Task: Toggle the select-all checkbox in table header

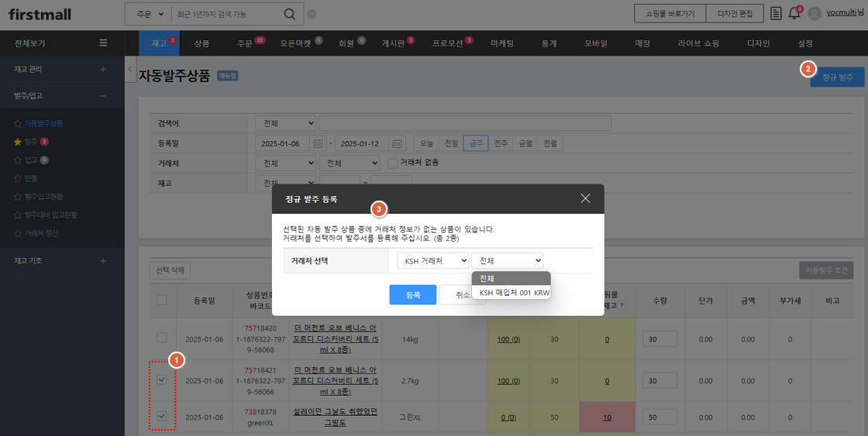Action: [162, 300]
